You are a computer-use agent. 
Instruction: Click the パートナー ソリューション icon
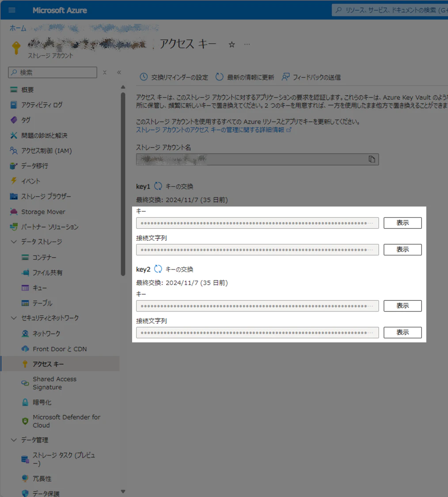pos(14,227)
